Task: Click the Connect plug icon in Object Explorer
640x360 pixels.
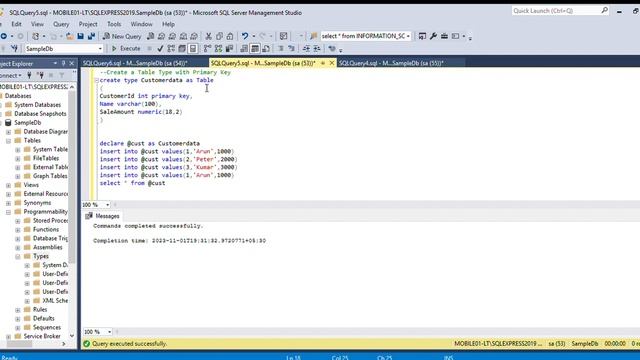Action: (29, 75)
